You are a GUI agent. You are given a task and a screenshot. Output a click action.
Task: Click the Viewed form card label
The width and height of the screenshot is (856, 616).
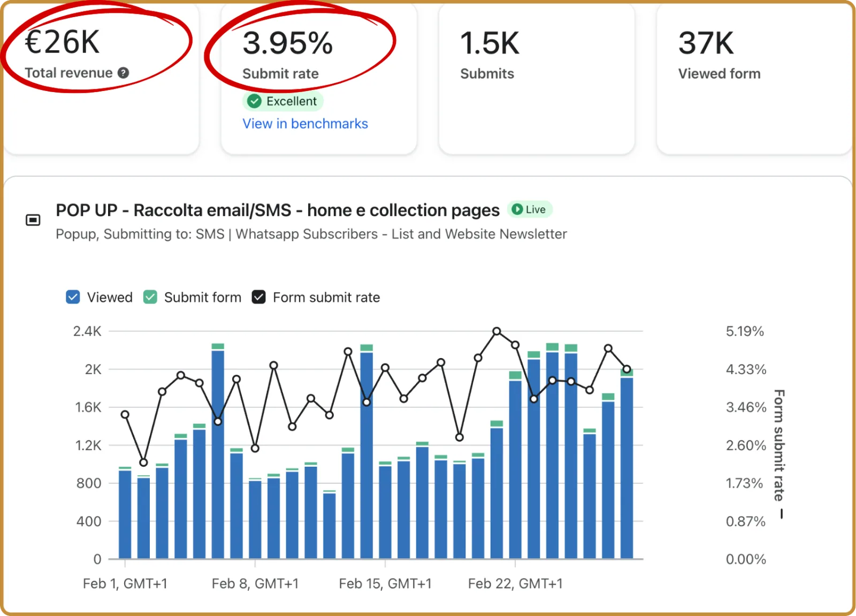(719, 74)
